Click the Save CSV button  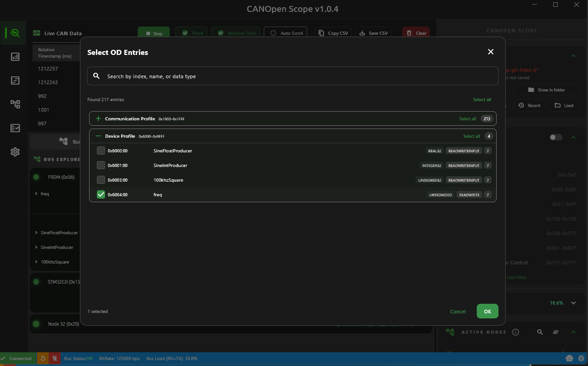[x=374, y=33]
